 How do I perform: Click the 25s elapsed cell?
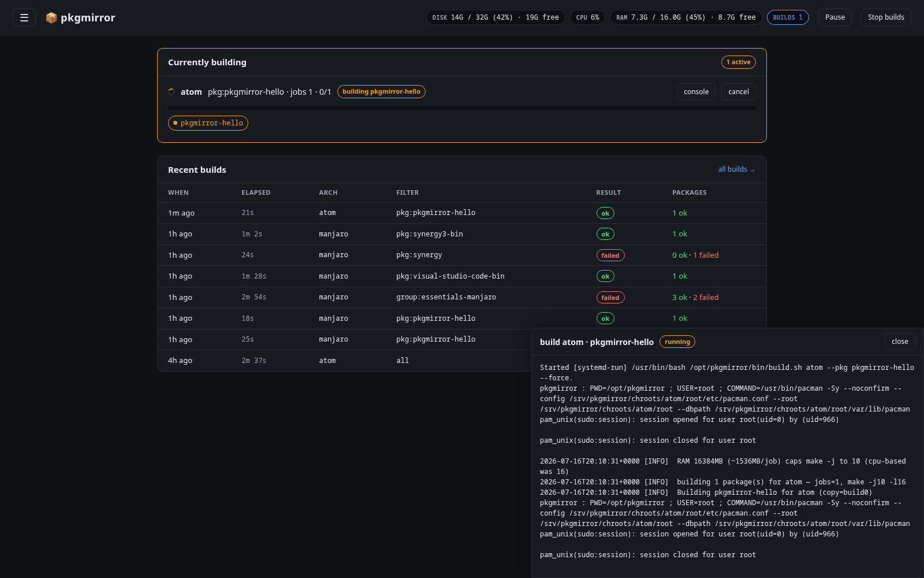[x=248, y=339]
